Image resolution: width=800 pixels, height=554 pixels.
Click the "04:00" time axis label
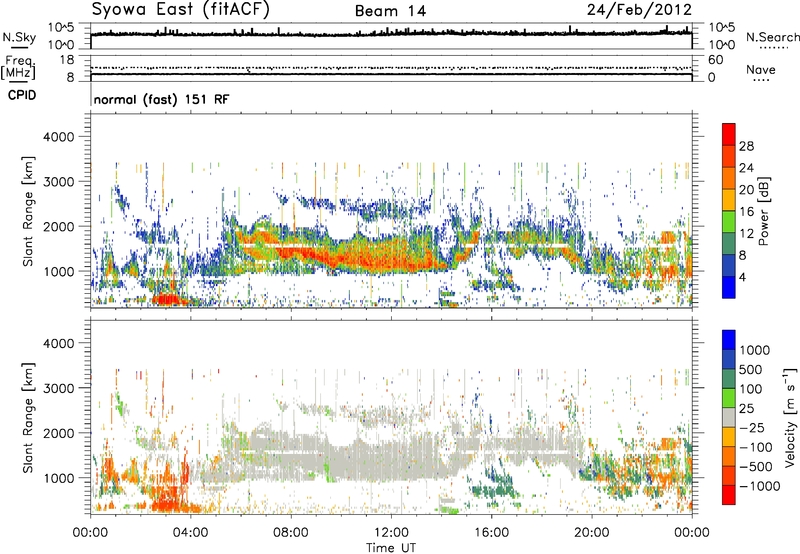(x=190, y=533)
